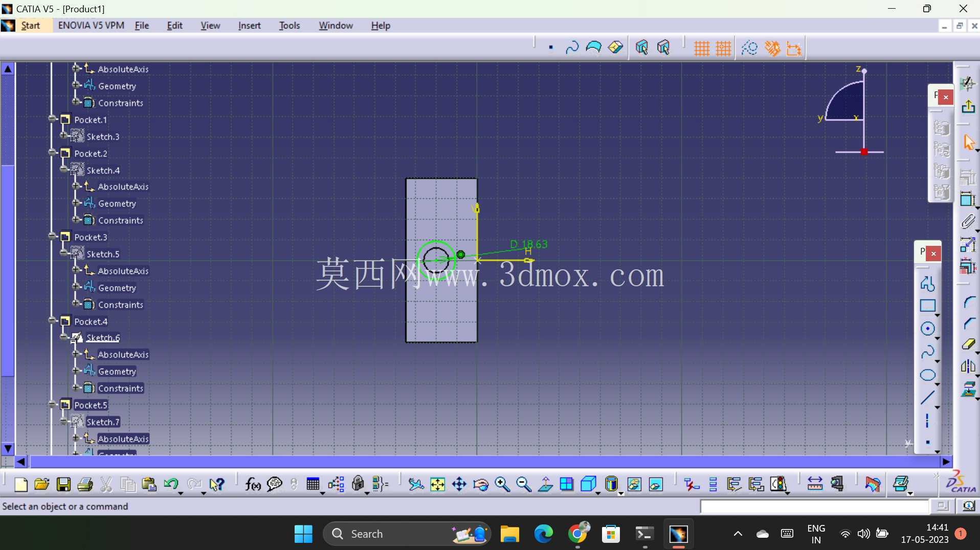Screen dimensions: 980x550
Task: Select Sketch.6 in the specification tree
Action: (103, 338)
